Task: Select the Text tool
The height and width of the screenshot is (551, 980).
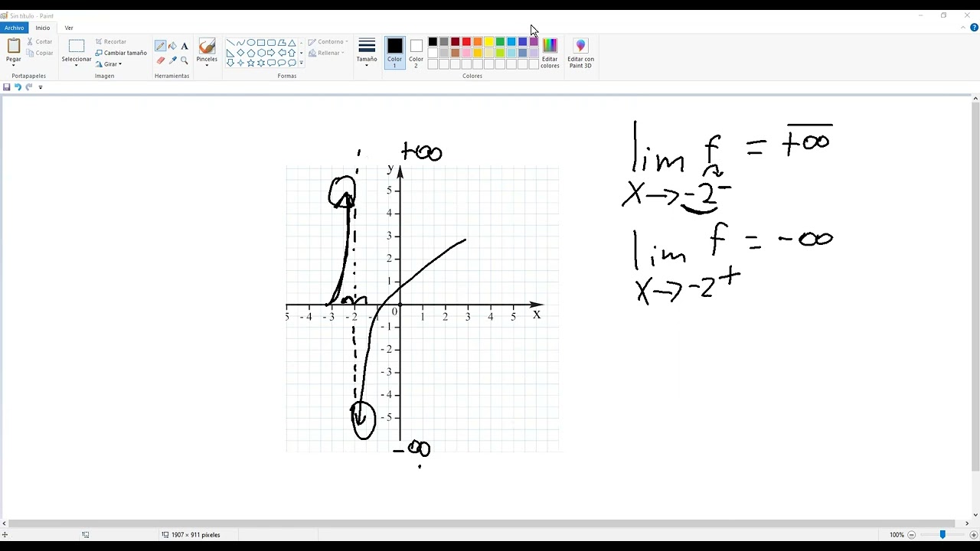Action: 185,46
